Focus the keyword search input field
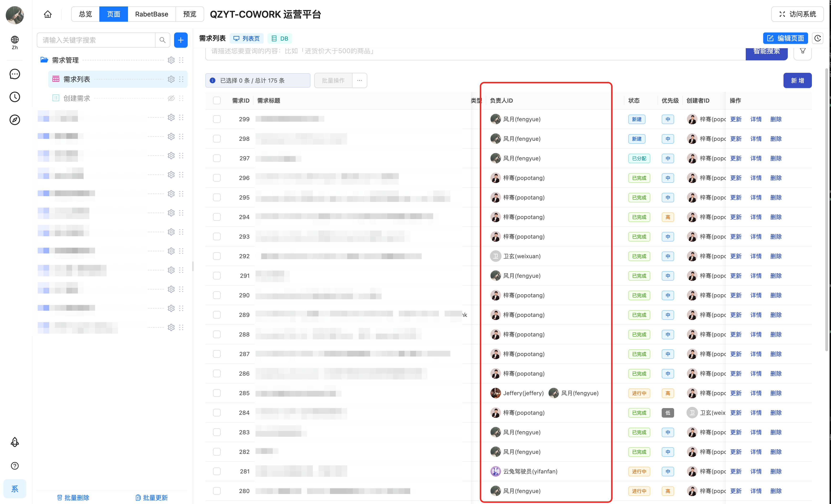The width and height of the screenshot is (831, 504). pyautogui.click(x=96, y=40)
